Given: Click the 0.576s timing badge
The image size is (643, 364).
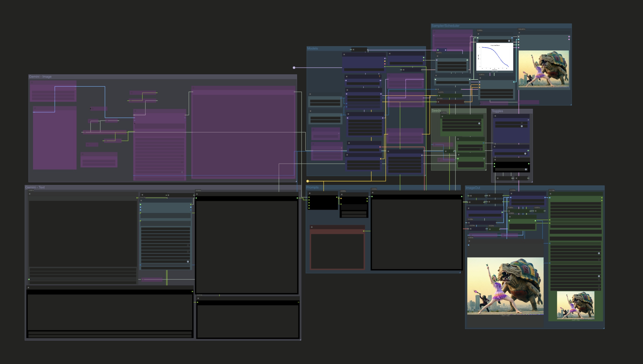Looking at the screenshot, I should click(472, 225).
